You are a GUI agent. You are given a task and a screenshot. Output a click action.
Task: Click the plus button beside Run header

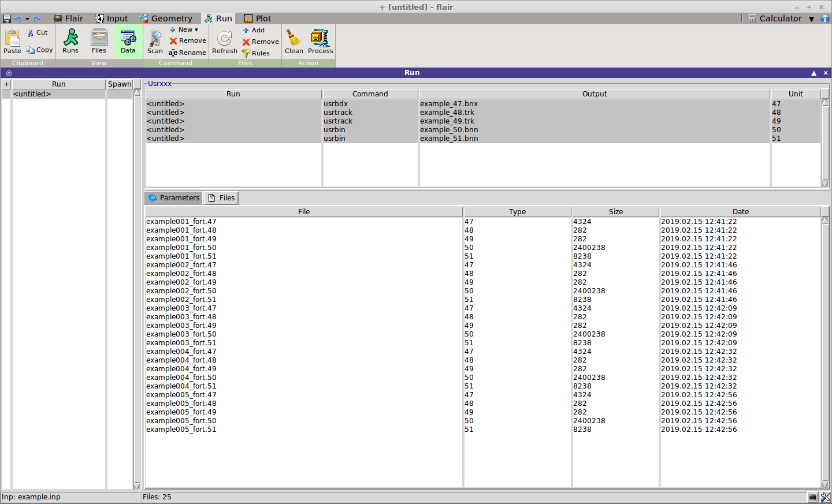[6, 84]
